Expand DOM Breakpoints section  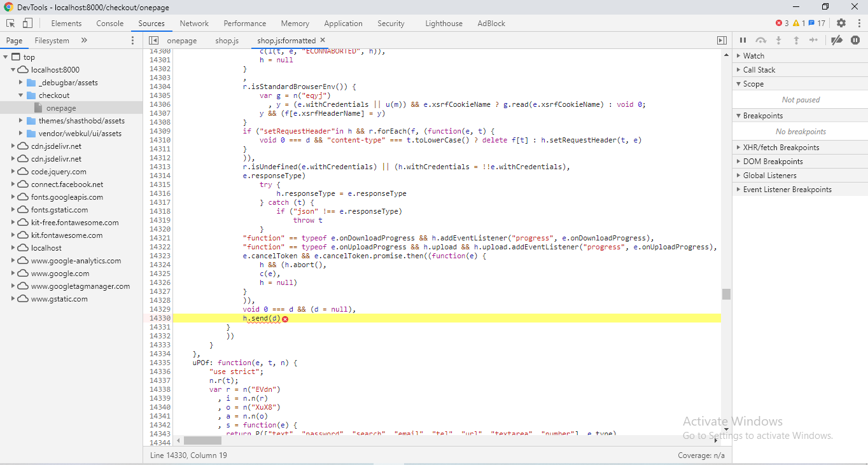coord(800,162)
